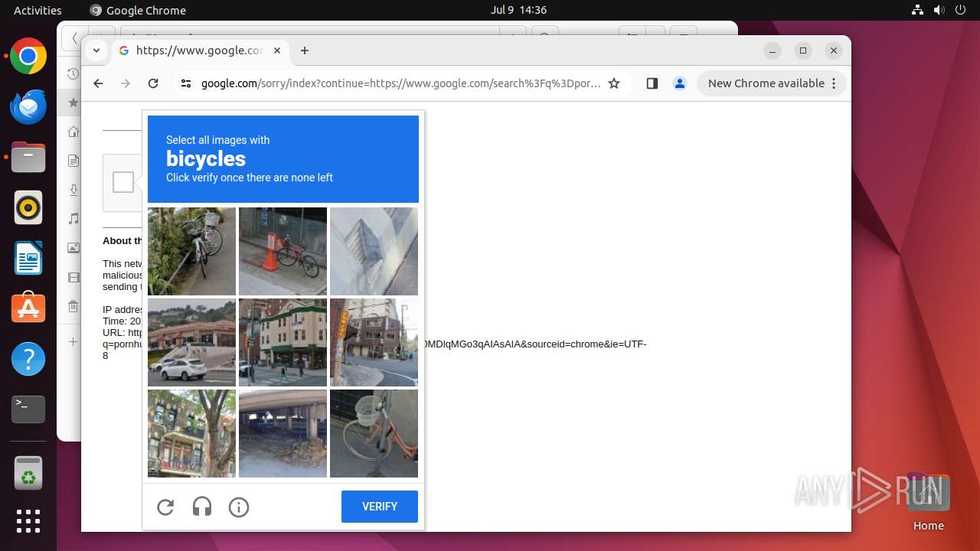The width and height of the screenshot is (980, 551).
Task: Switch to audio challenge headphones icon
Action: click(x=202, y=507)
